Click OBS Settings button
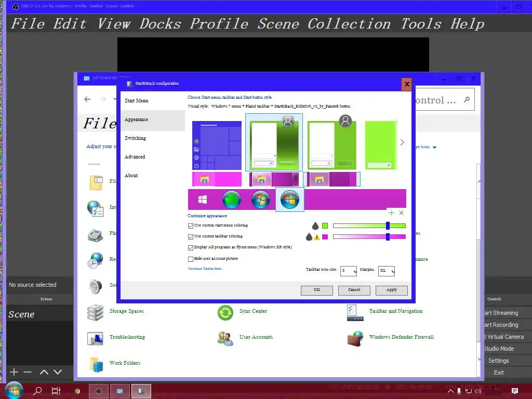The width and height of the screenshot is (532, 399). coord(498,361)
